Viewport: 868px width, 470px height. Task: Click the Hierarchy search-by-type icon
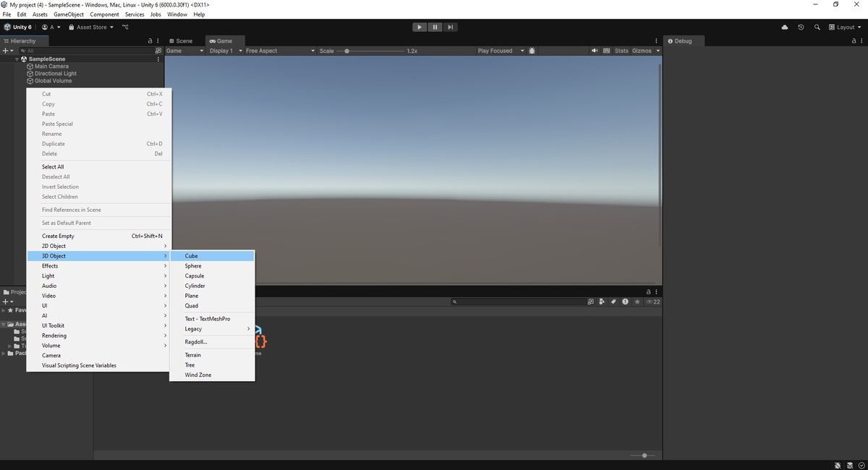pos(158,51)
